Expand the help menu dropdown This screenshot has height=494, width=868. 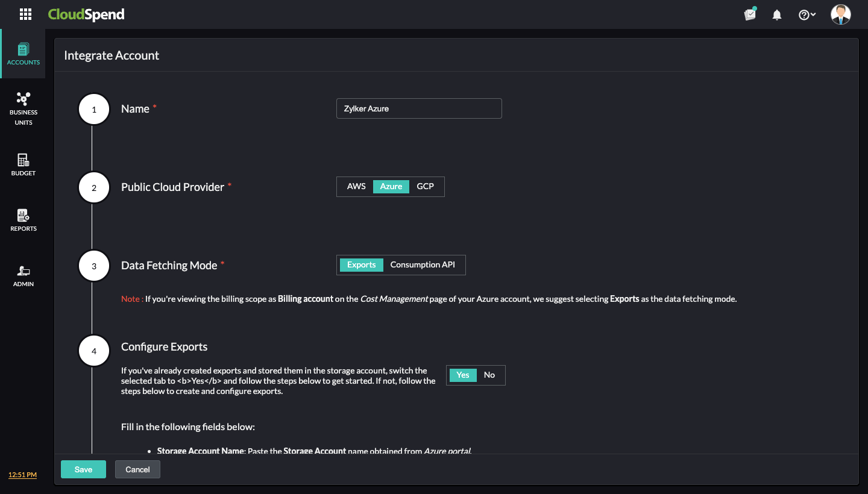807,15
